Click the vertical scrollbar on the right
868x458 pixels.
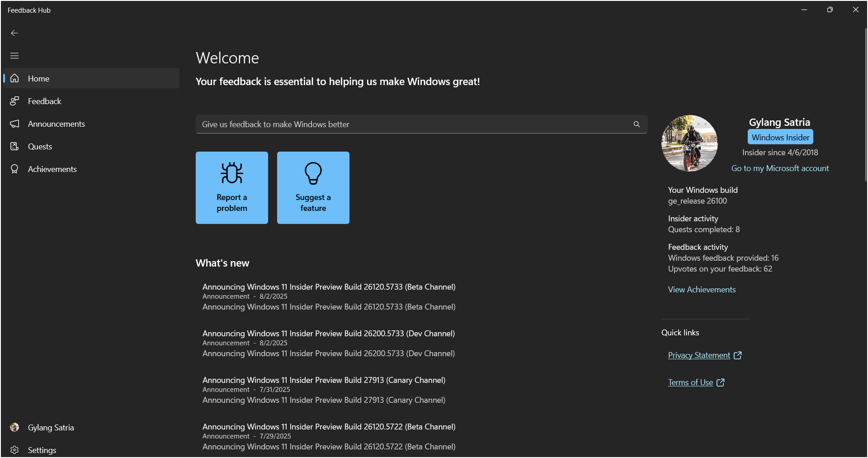[x=865, y=104]
